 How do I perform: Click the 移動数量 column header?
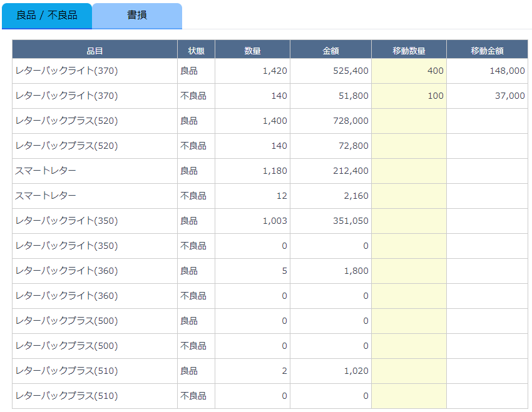(x=409, y=50)
